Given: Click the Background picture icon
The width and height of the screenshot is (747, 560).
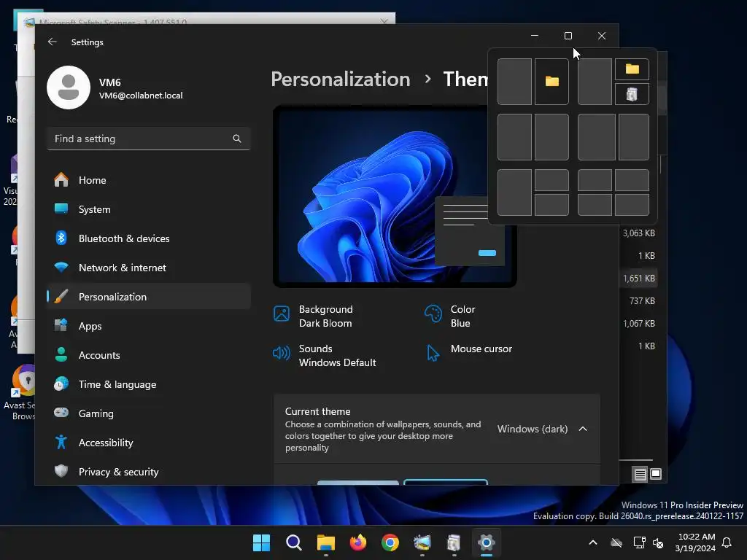Looking at the screenshot, I should pyautogui.click(x=282, y=314).
